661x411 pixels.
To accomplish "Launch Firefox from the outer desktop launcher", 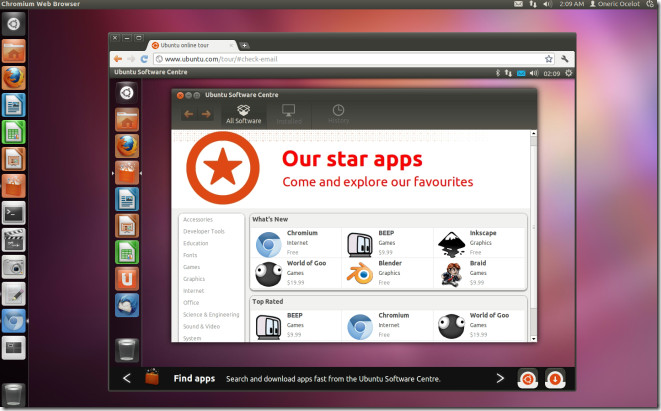I will point(13,78).
